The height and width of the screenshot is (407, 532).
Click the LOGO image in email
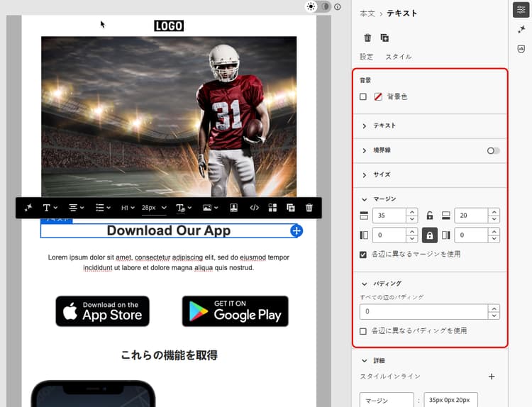169,26
